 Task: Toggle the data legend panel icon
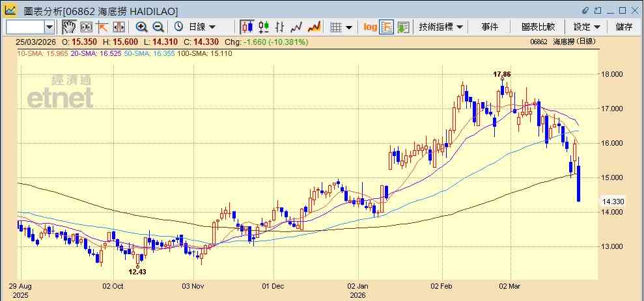387,27
